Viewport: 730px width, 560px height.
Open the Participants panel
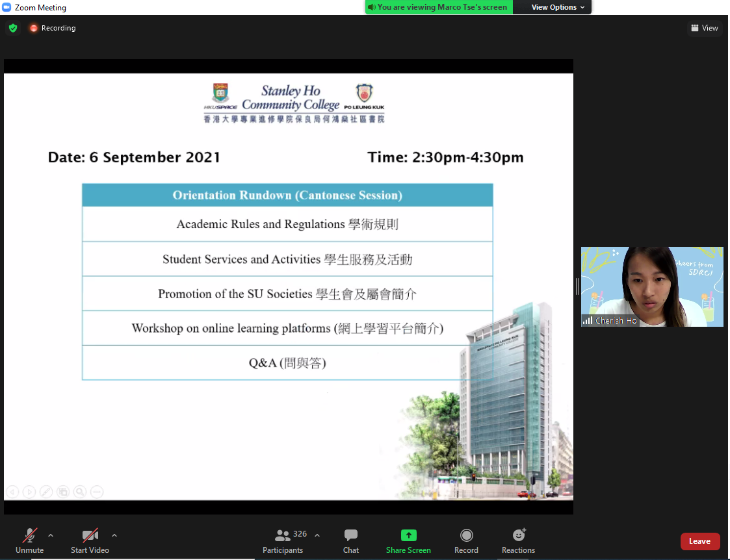[283, 541]
